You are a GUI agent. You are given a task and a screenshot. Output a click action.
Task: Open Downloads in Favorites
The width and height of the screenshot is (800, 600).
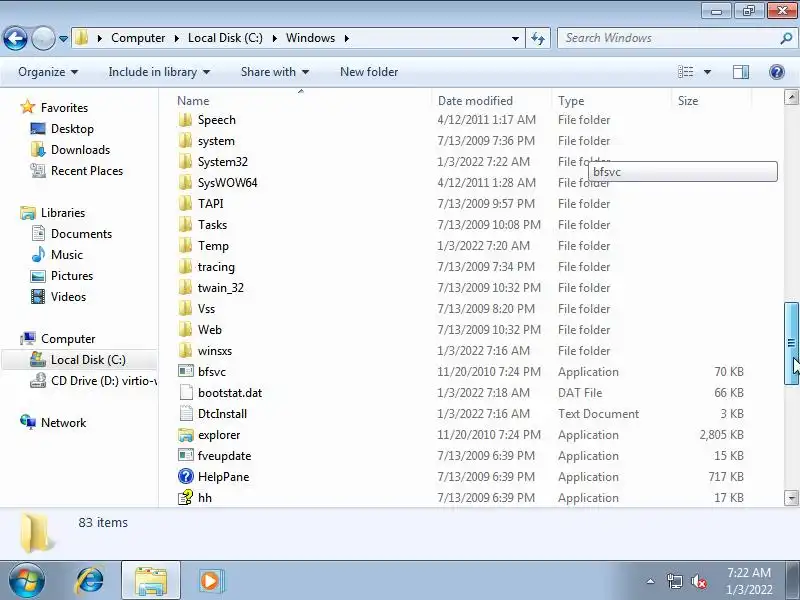click(x=80, y=149)
